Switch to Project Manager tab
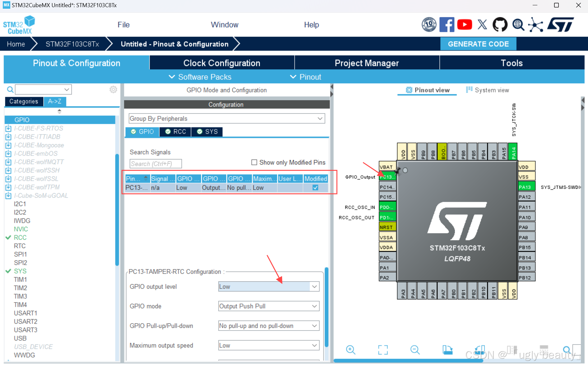Image resolution: width=588 pixels, height=365 pixels. click(367, 63)
